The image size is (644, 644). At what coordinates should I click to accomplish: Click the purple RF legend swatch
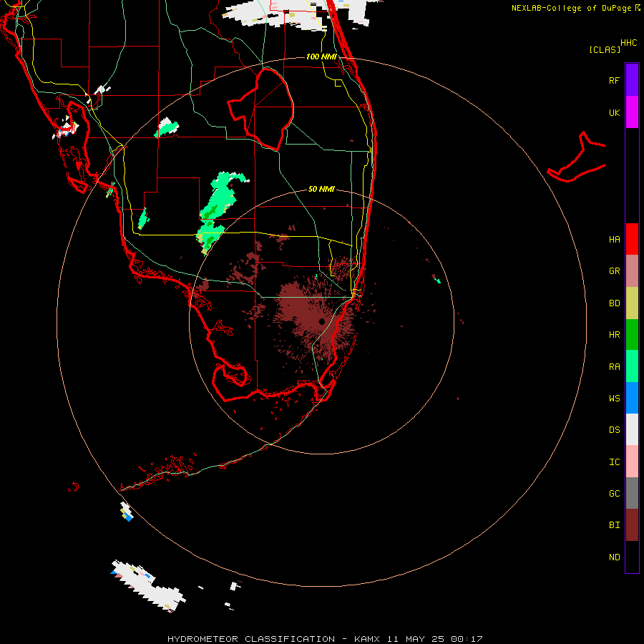[632, 80]
